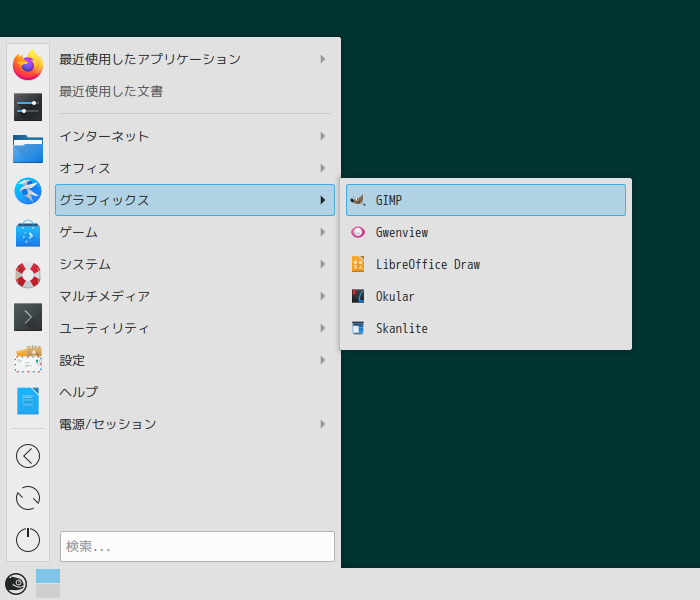Image resolution: width=700 pixels, height=600 pixels.
Task: Collapse グラフィックス via its arrow
Action: pos(323,200)
